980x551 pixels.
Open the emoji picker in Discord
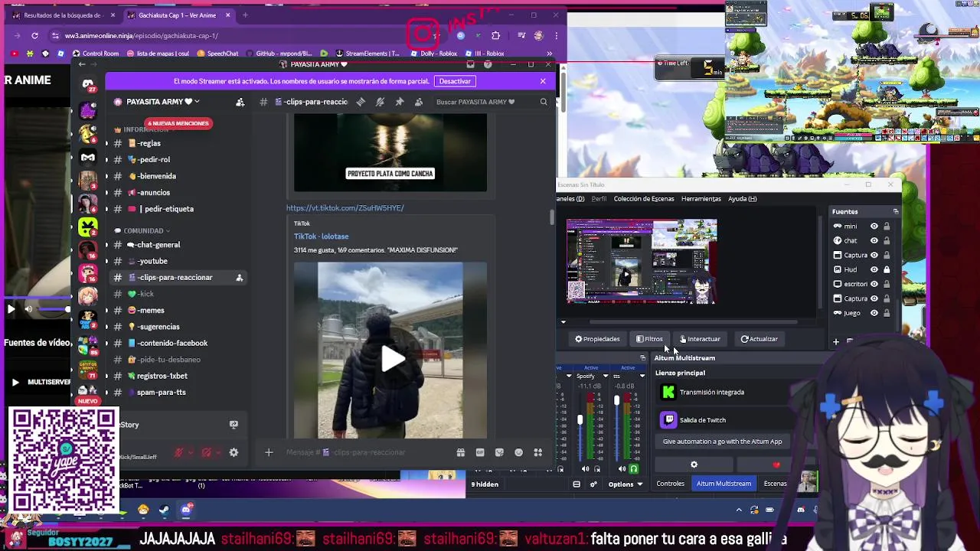[x=519, y=452]
